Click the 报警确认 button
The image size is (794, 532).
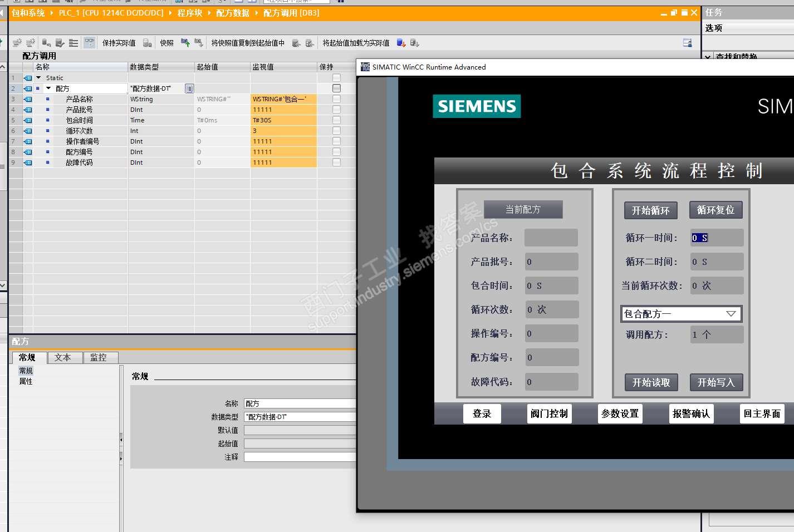(x=692, y=413)
